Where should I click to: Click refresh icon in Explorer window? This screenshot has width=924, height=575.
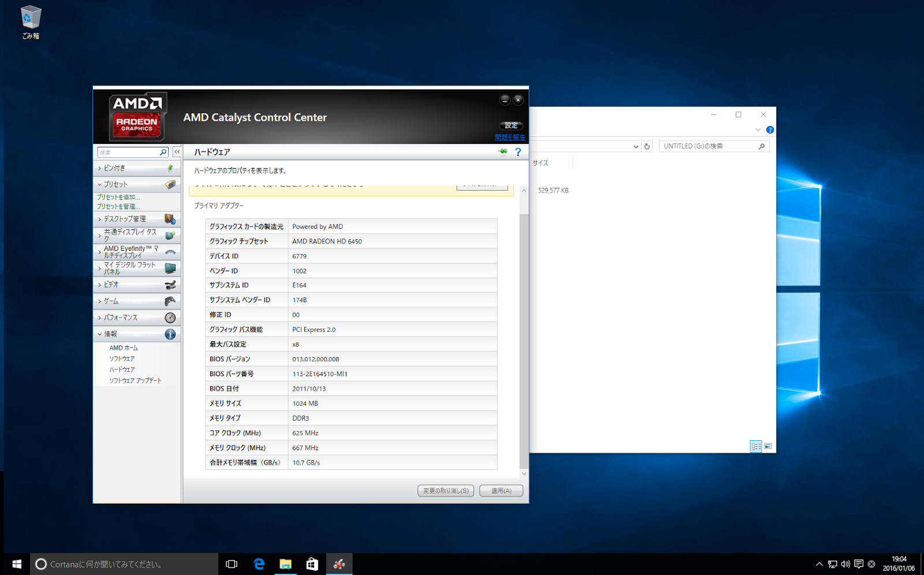tap(647, 146)
